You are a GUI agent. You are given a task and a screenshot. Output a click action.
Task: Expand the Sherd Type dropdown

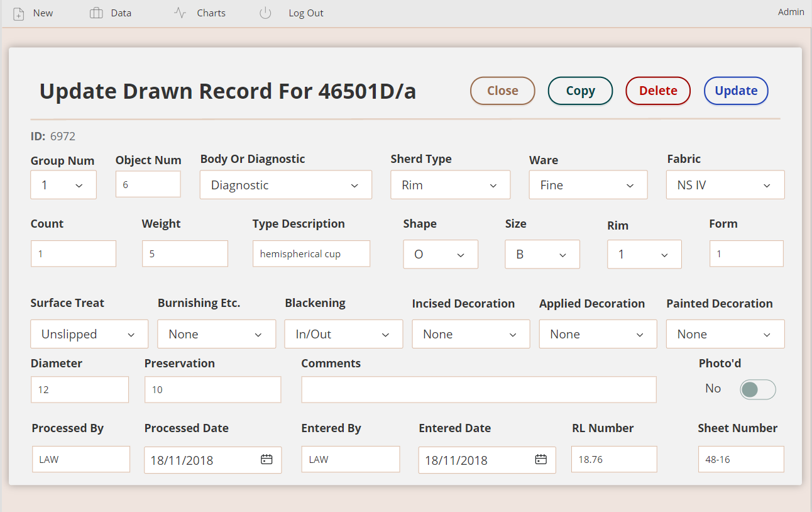tap(451, 185)
